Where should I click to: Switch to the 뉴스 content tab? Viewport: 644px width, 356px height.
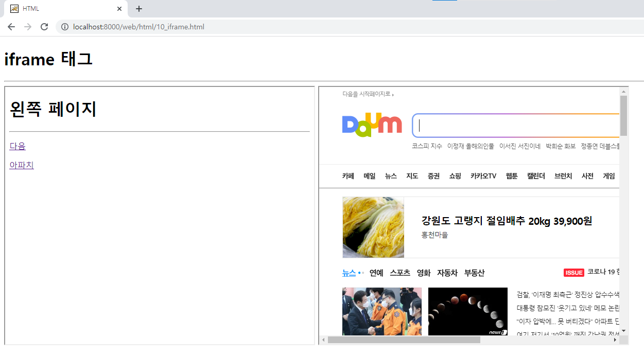coord(349,273)
